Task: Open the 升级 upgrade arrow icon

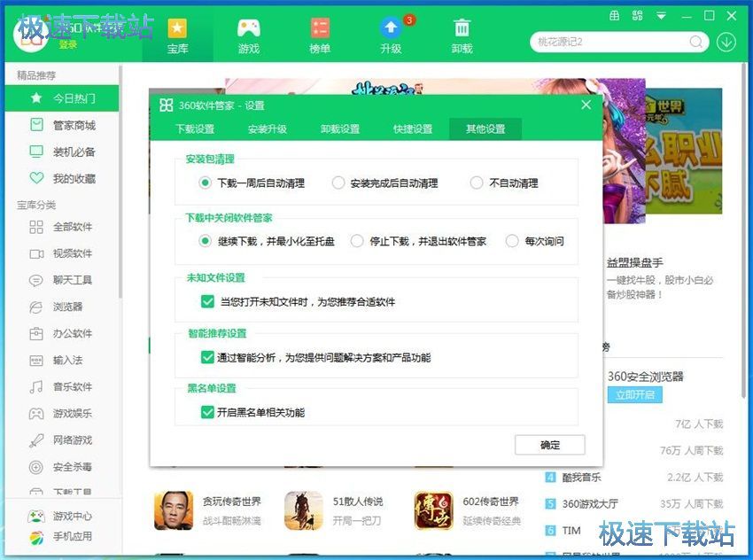Action: [x=391, y=36]
